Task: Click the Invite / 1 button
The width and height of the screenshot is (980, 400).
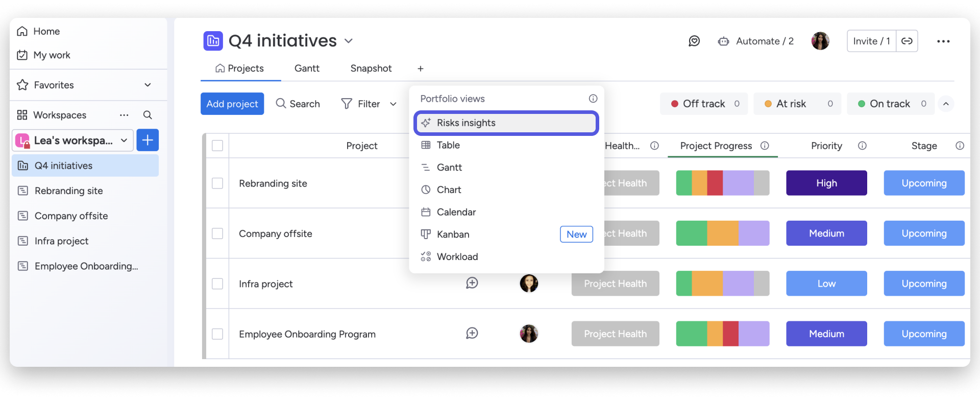Action: 871,41
